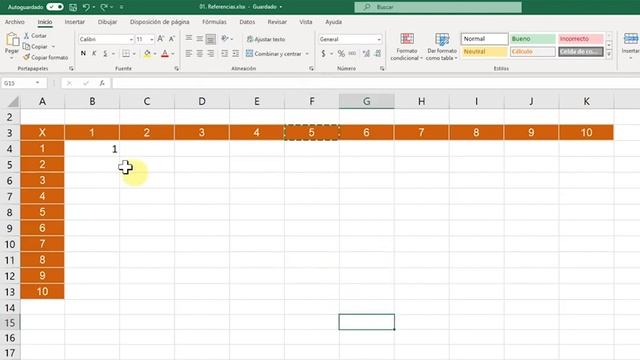Viewport: 640px width, 360px height.
Task: Open the Undo history dropdown arrow
Action: pos(94,7)
